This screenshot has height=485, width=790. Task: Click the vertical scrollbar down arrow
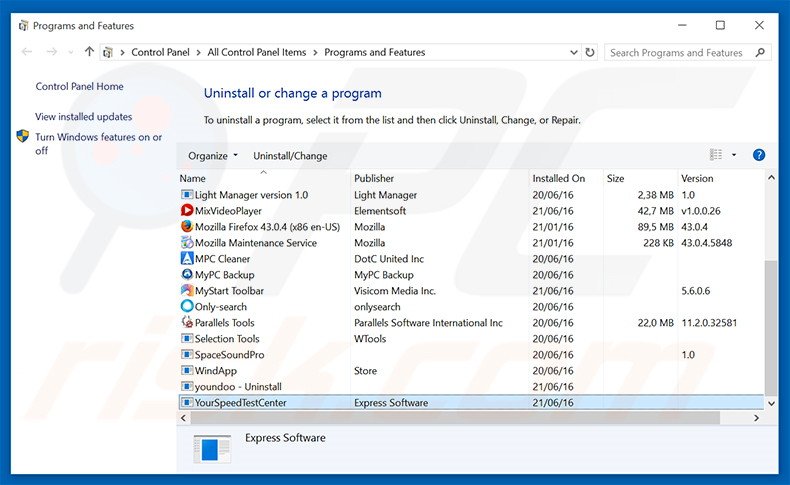(771, 403)
